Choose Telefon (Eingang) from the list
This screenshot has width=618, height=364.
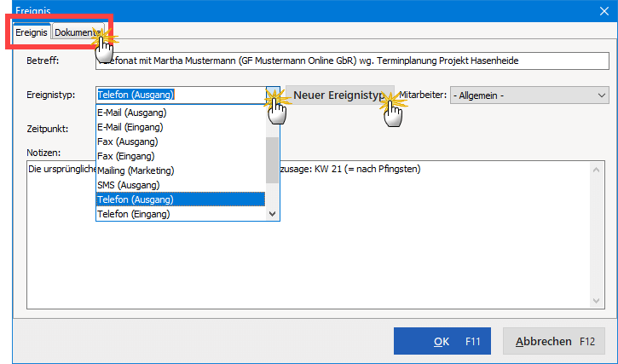point(181,214)
